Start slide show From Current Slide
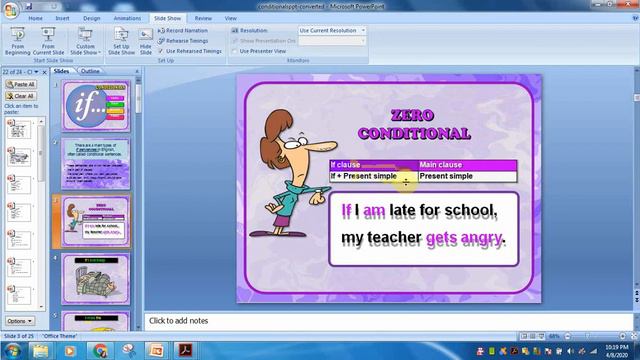The image size is (640, 360). [48, 41]
